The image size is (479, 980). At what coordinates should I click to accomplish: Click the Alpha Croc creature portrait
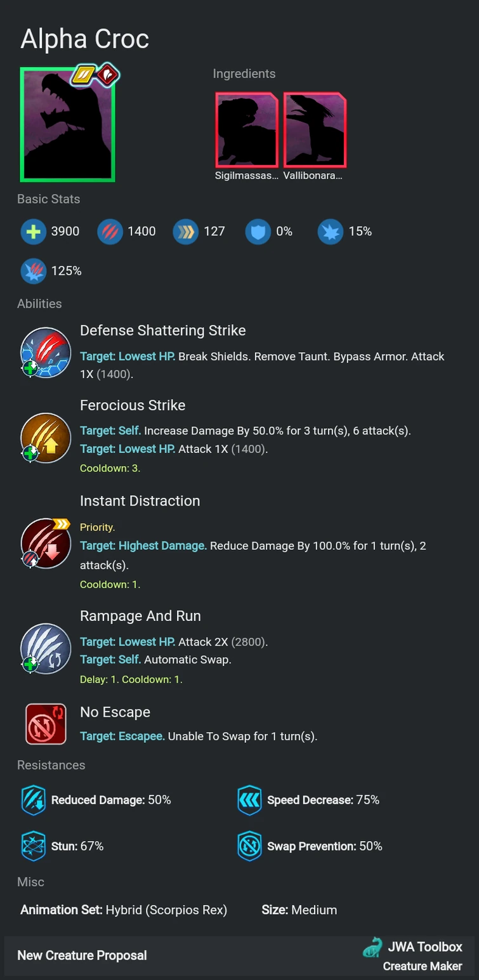pyautogui.click(x=67, y=124)
